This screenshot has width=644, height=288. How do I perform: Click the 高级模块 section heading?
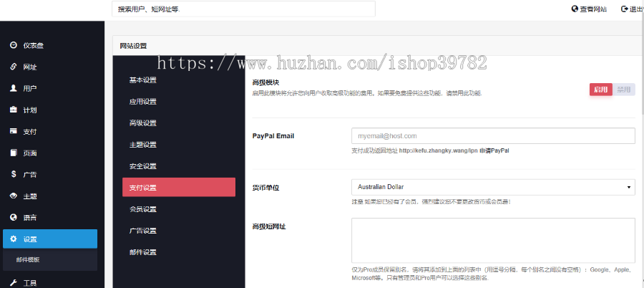[x=265, y=82]
